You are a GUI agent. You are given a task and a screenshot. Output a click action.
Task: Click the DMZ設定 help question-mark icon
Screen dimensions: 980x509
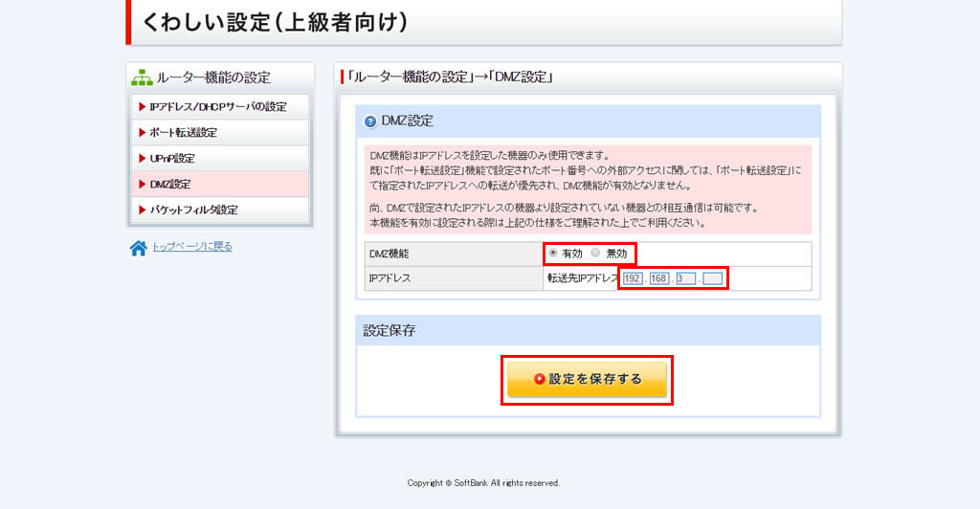pyautogui.click(x=370, y=122)
